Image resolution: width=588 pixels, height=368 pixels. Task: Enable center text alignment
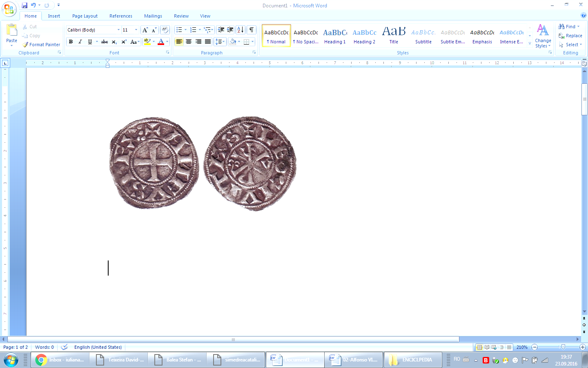click(x=189, y=42)
